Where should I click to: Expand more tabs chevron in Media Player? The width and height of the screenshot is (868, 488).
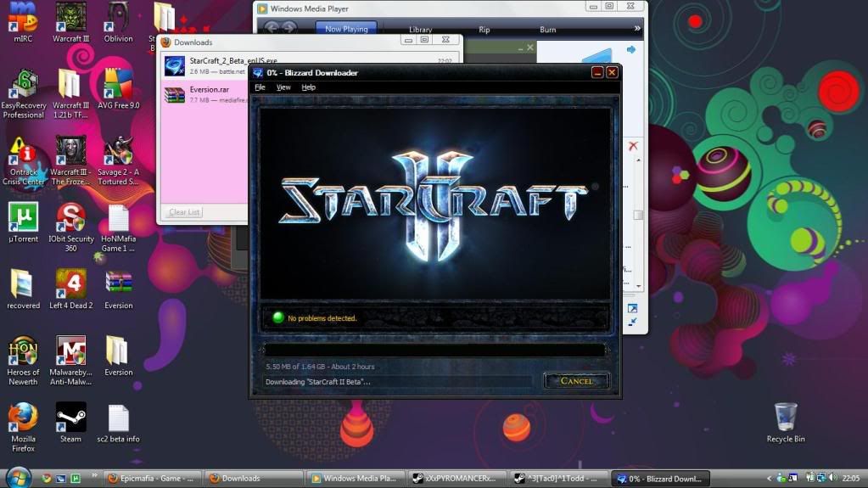(637, 28)
